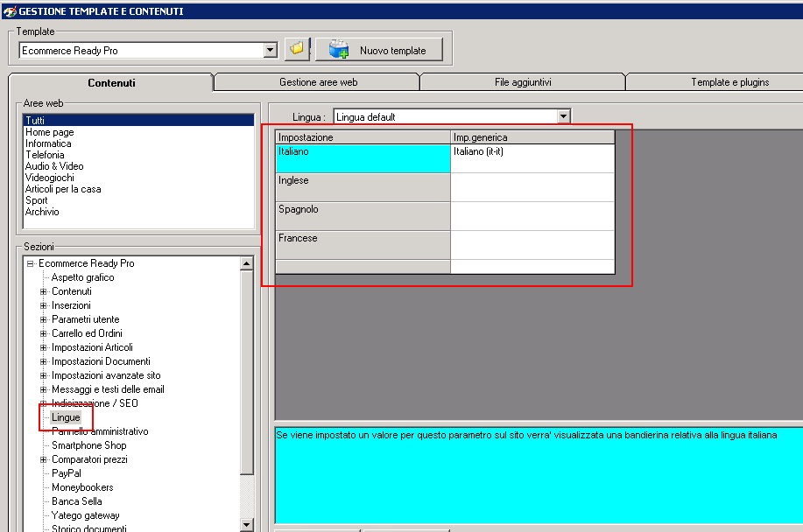Click Sezioni scrollbar up arrow
The height and width of the screenshot is (532, 803).
[246, 263]
